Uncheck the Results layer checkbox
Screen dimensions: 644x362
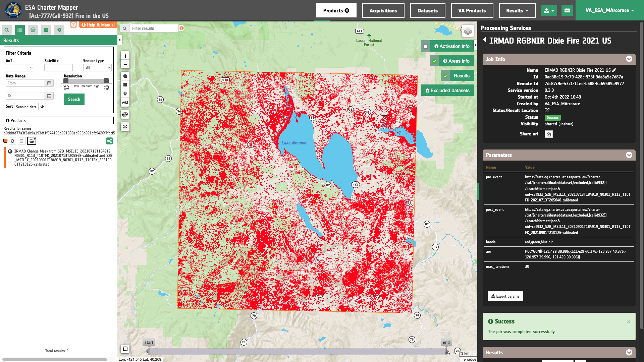[445, 76]
